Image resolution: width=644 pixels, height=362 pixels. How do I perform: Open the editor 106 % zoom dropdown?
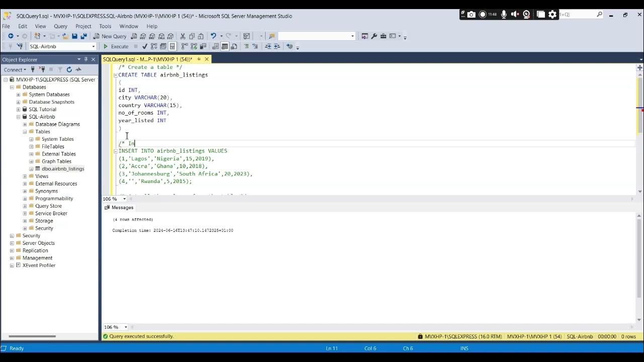tap(124, 199)
